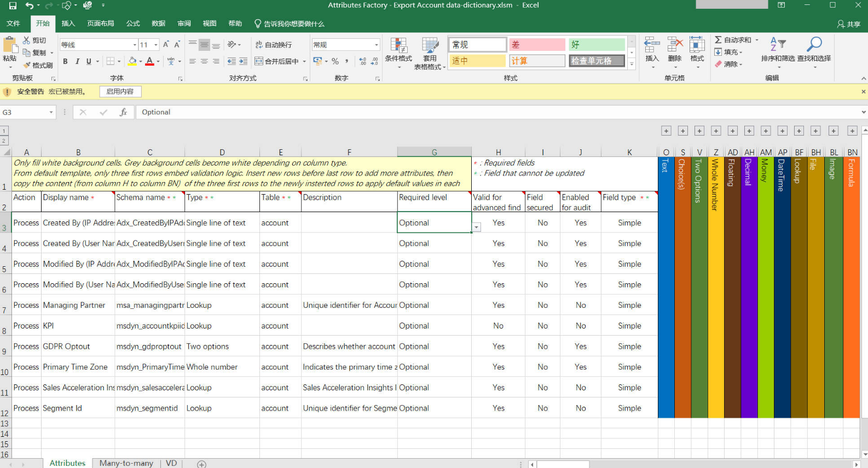Toggle Wrap Text (自动换行)

pyautogui.click(x=274, y=45)
